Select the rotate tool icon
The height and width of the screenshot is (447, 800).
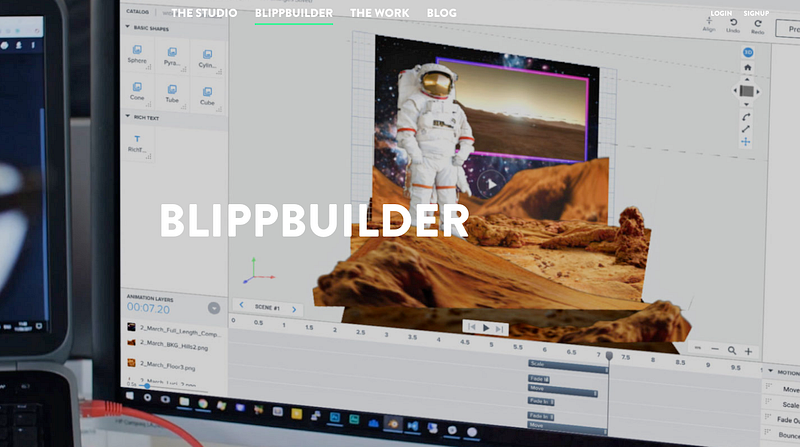click(746, 117)
